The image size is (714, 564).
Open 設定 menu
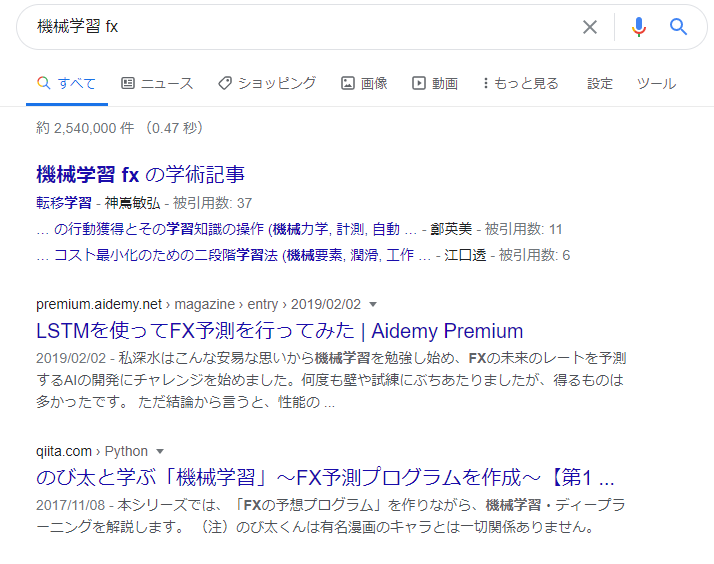(600, 83)
